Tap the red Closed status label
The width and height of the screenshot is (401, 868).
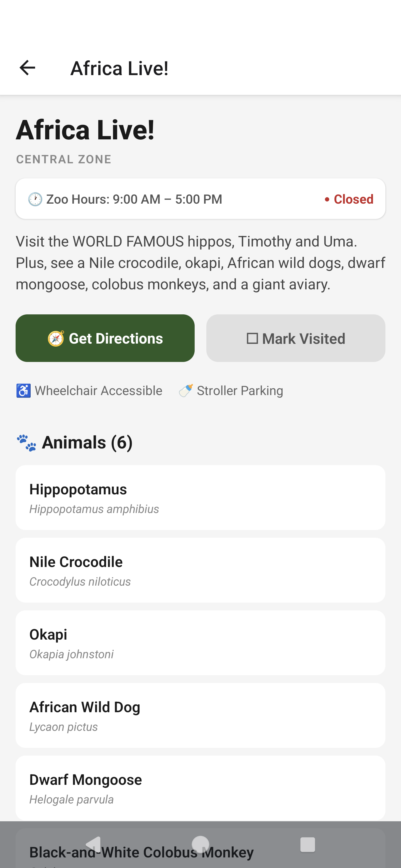[x=353, y=199]
